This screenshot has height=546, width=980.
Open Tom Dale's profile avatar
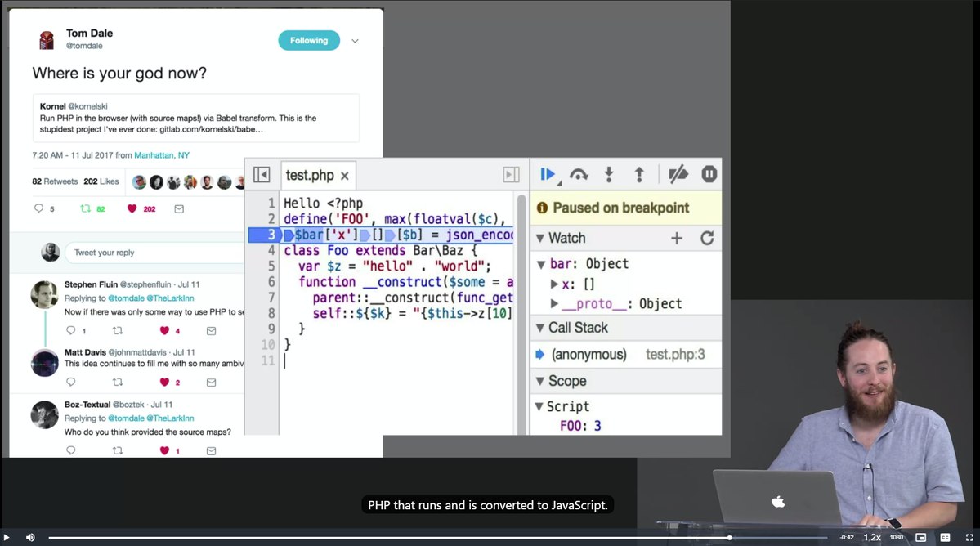[47, 39]
